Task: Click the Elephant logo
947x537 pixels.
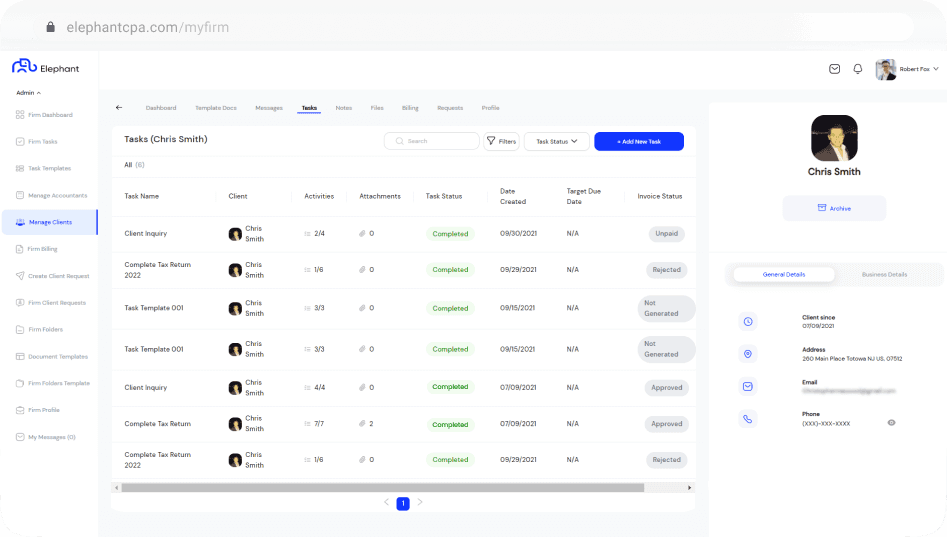Action: click(45, 67)
